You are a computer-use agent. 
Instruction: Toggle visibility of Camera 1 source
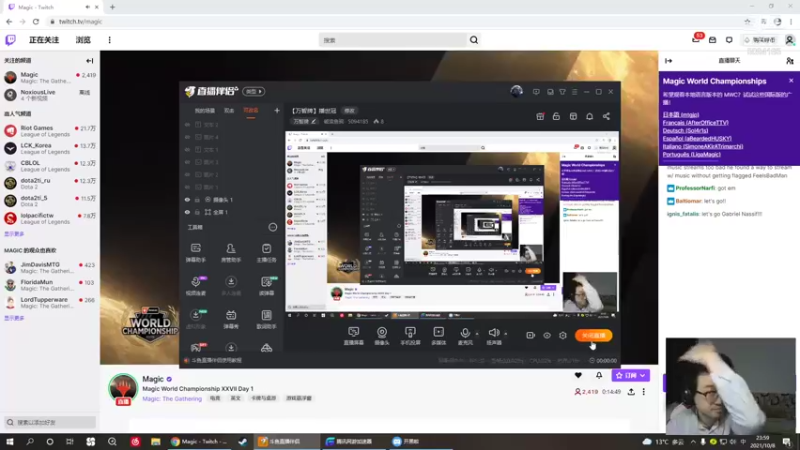click(x=187, y=199)
